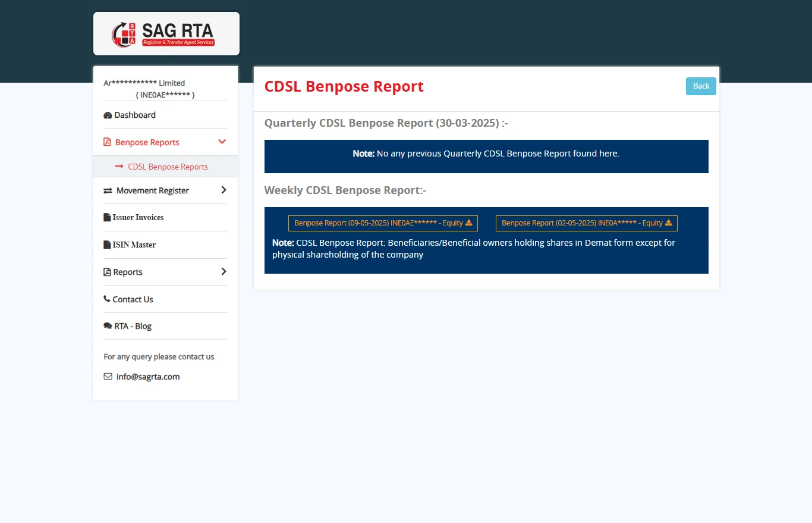The image size is (812, 523).
Task: Collapse the Benpose Reports chevron
Action: (222, 142)
